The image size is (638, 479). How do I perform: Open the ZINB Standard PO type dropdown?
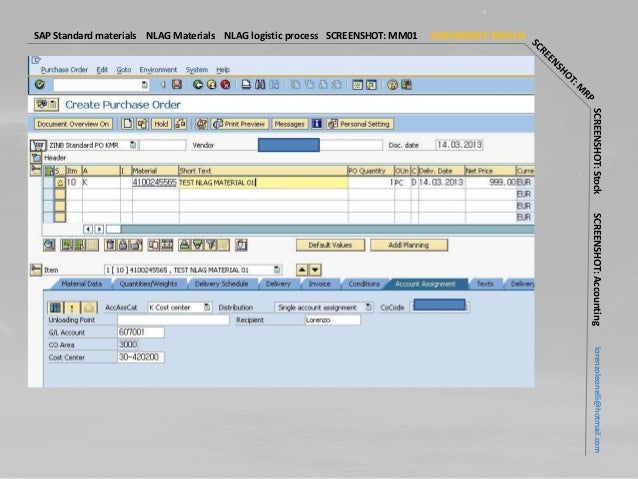tap(133, 145)
